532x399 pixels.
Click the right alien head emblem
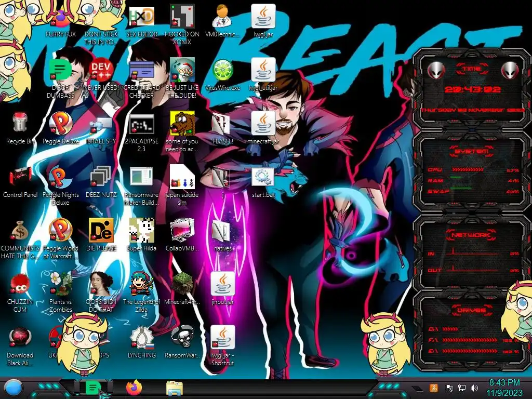pyautogui.click(x=510, y=70)
